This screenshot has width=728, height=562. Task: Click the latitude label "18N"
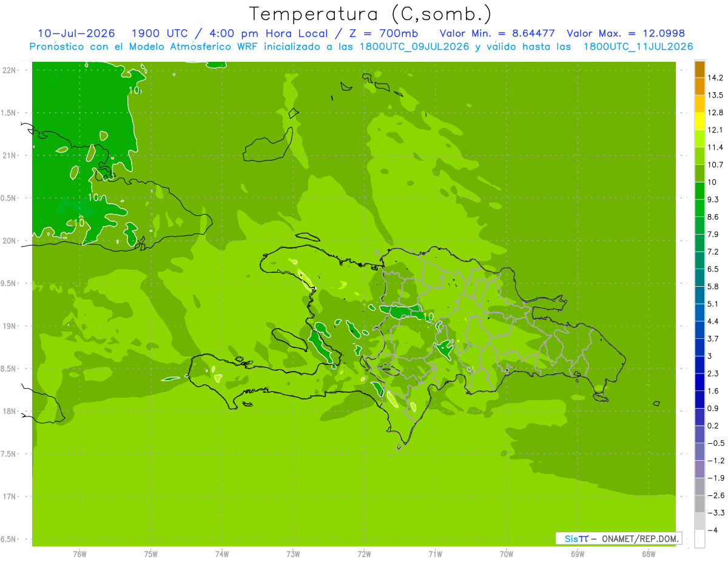click(9, 411)
